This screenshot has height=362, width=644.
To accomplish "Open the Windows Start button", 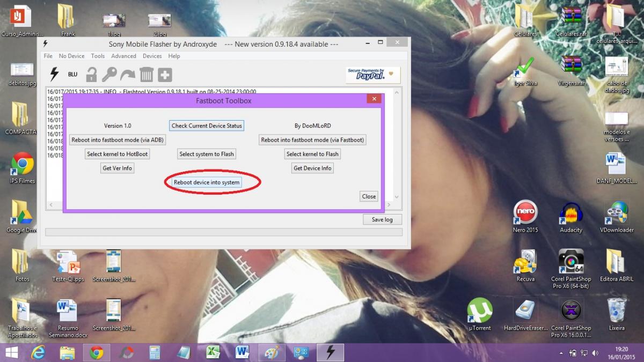I will pyautogui.click(x=11, y=352).
